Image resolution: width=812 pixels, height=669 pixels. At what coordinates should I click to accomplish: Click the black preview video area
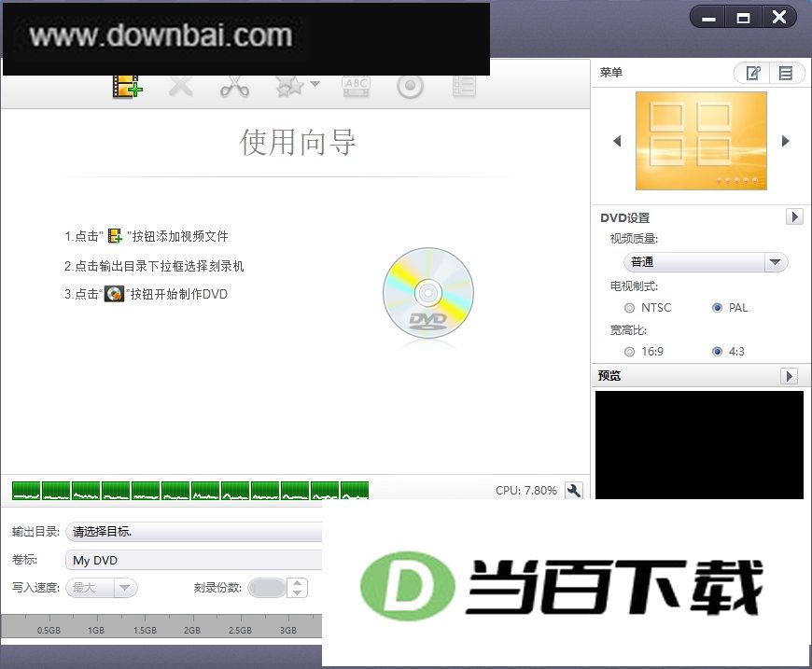pos(699,445)
